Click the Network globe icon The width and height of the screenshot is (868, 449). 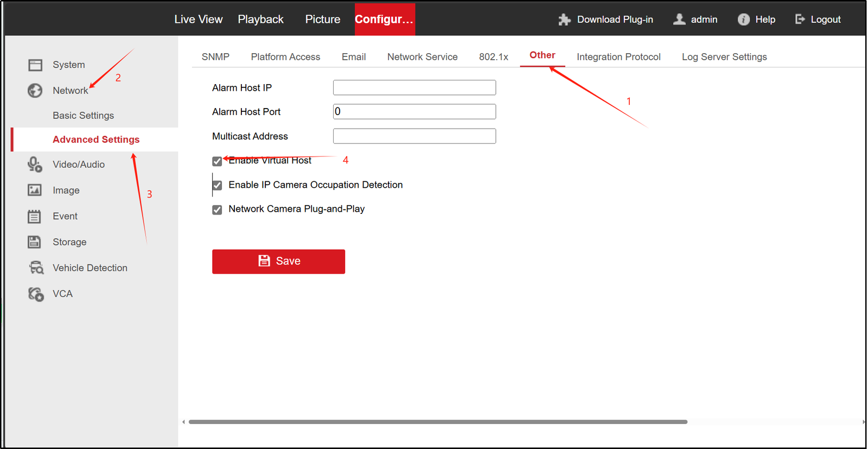[x=35, y=91]
